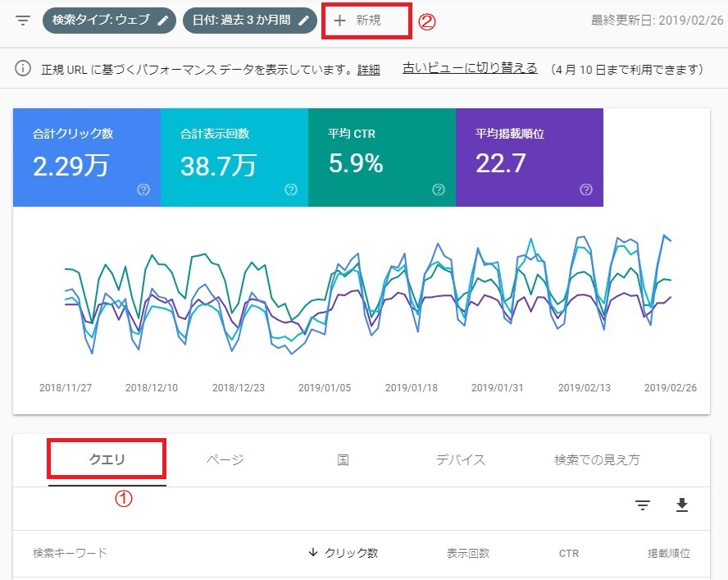Edit the 検索タイプ: ウェブ filter chip
Image resolution: width=728 pixels, height=580 pixels.
[x=108, y=21]
